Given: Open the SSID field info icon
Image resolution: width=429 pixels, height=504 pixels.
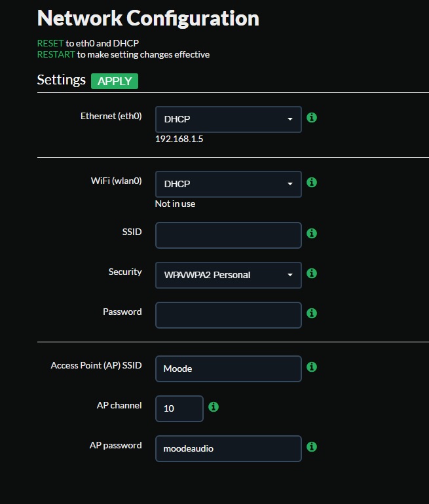Looking at the screenshot, I should click(312, 233).
